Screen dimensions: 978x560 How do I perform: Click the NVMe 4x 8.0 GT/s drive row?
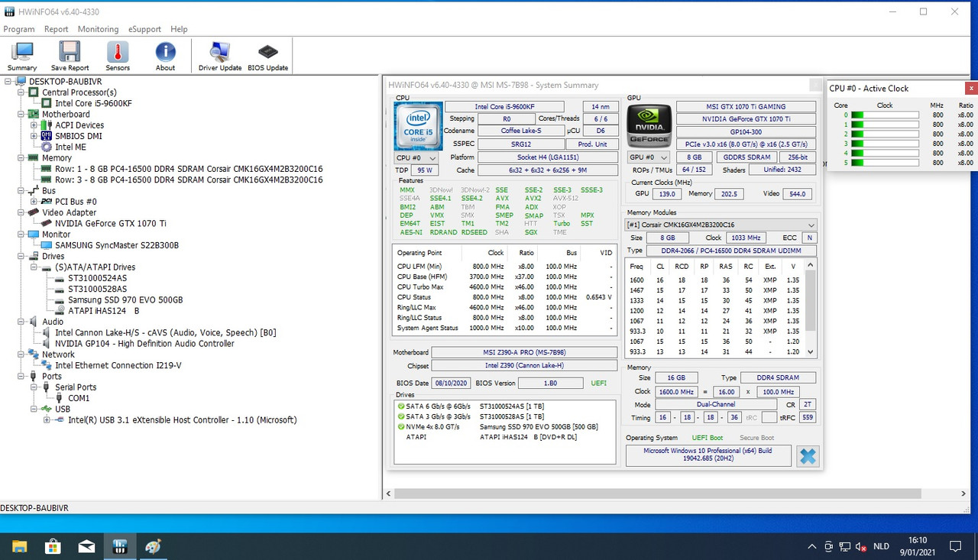pos(504,426)
